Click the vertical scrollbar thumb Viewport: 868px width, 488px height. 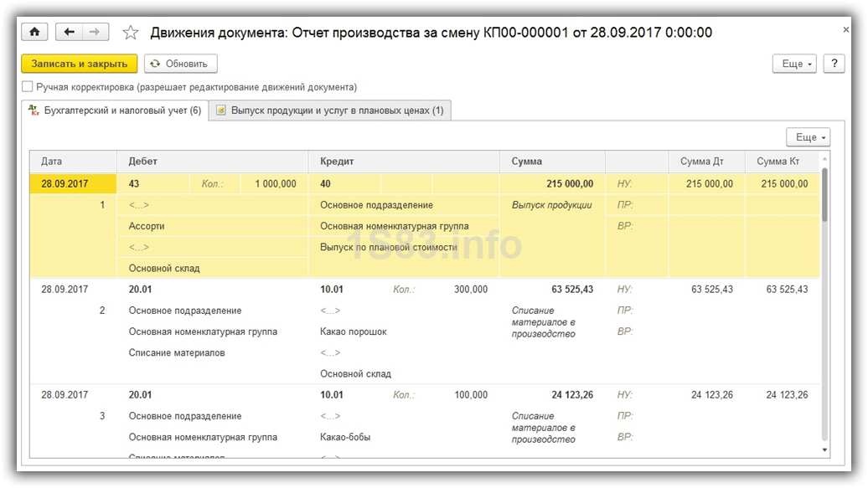824,195
